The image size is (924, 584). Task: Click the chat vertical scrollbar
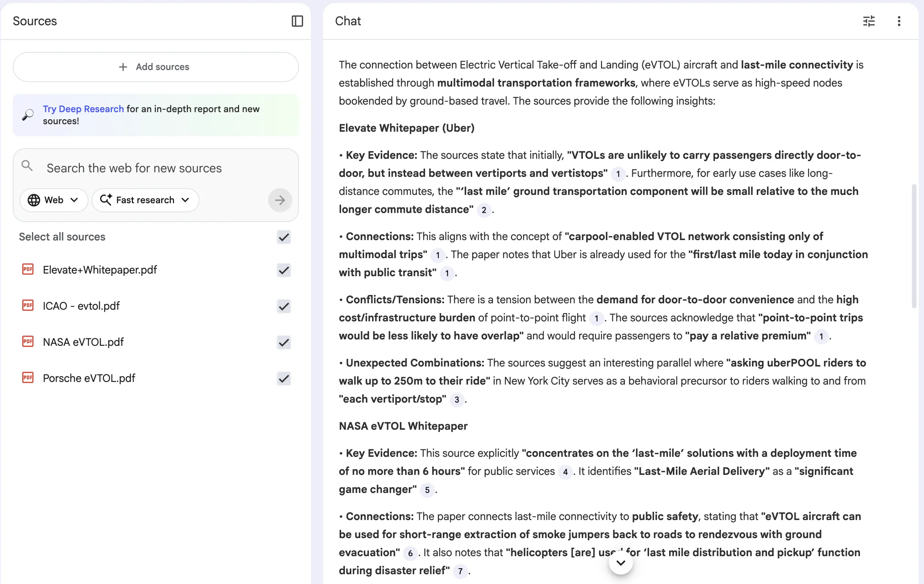(914, 245)
